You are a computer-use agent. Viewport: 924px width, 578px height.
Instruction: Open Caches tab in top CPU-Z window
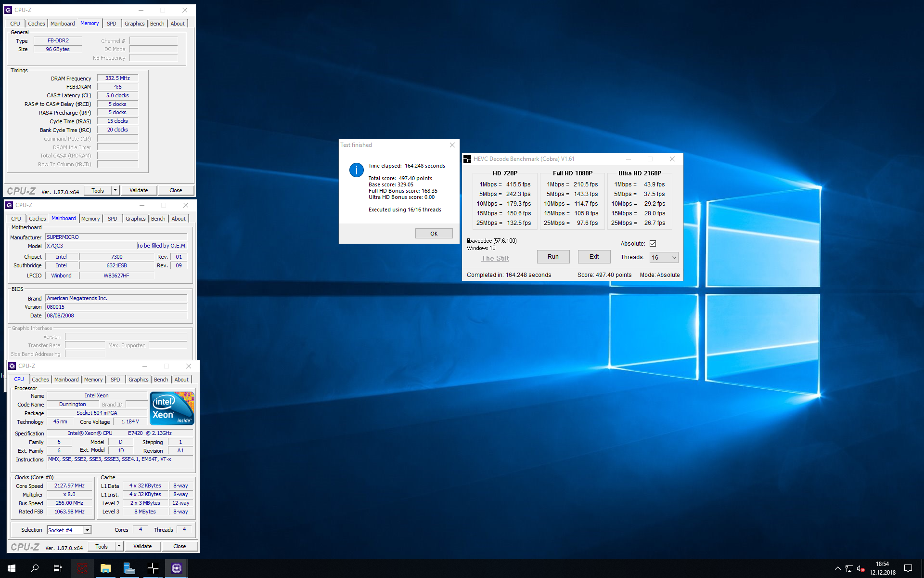click(x=37, y=24)
